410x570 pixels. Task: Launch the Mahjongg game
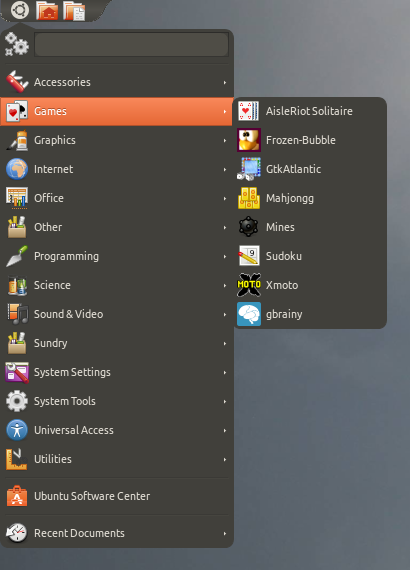coord(310,198)
